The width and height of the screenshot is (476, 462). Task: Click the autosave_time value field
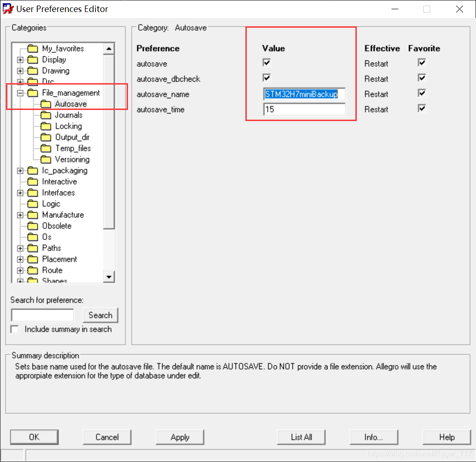304,109
